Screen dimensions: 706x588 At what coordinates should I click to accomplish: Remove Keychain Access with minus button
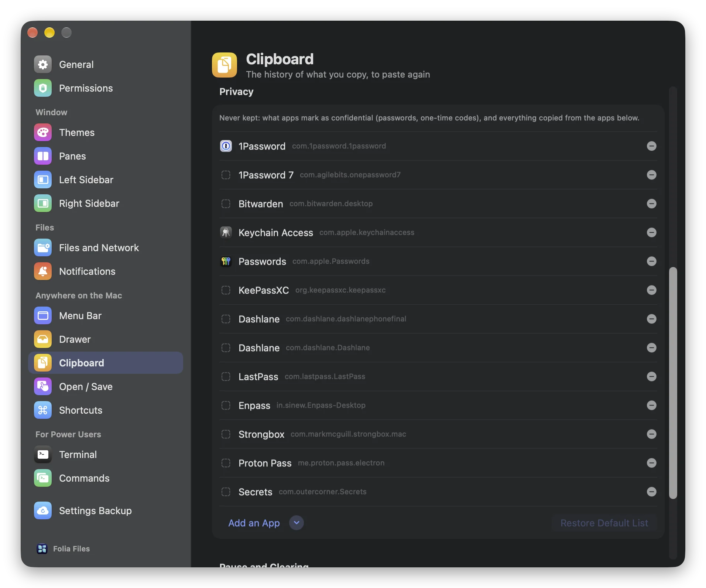tap(652, 233)
